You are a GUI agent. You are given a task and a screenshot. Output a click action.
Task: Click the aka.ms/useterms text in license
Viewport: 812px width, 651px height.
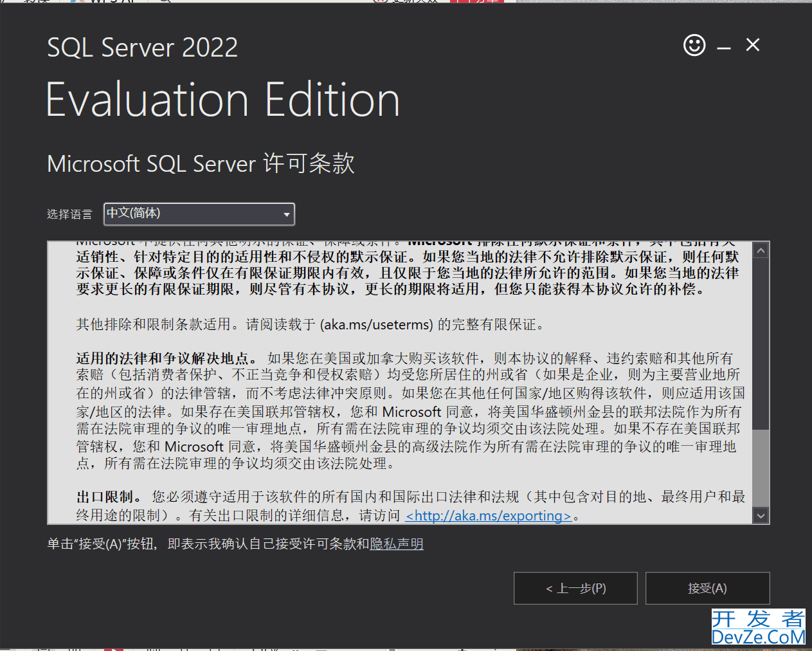(x=376, y=325)
